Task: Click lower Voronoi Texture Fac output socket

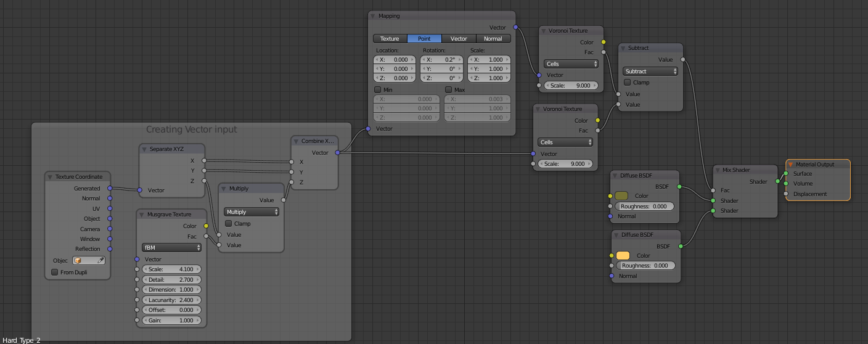Action: (597, 130)
